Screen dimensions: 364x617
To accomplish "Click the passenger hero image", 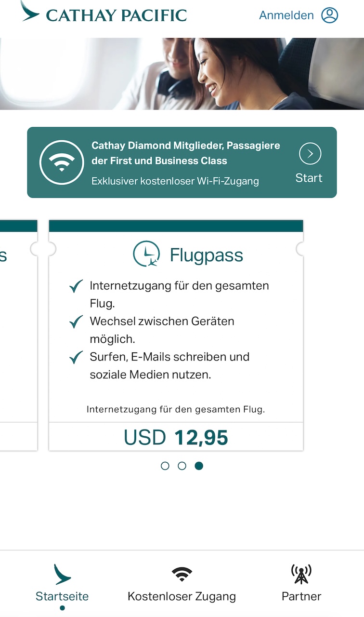I will [x=182, y=74].
